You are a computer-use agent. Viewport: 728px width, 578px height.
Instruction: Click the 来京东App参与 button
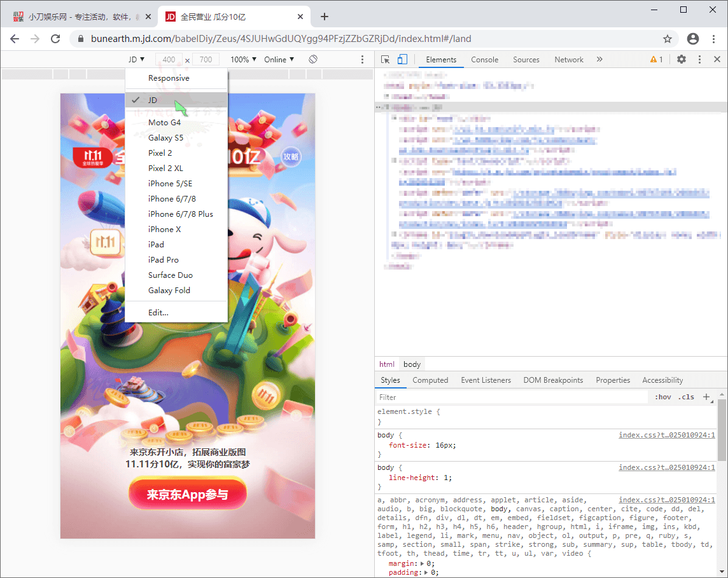[x=188, y=495]
